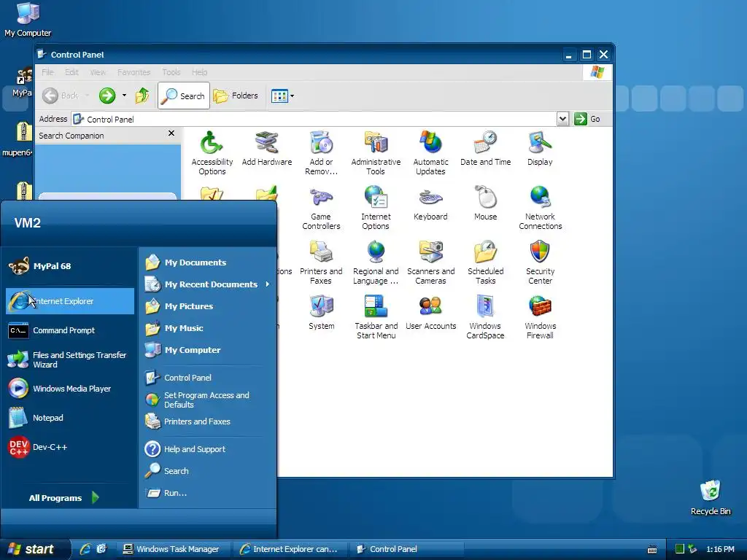This screenshot has height=560, width=747.
Task: Open My Documents from Start menu
Action: tap(208, 262)
